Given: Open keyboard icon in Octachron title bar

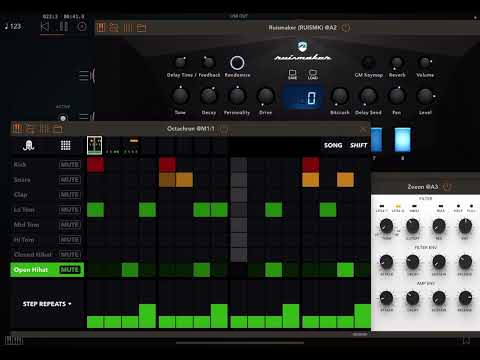Looking at the screenshot, I should coord(17,129).
